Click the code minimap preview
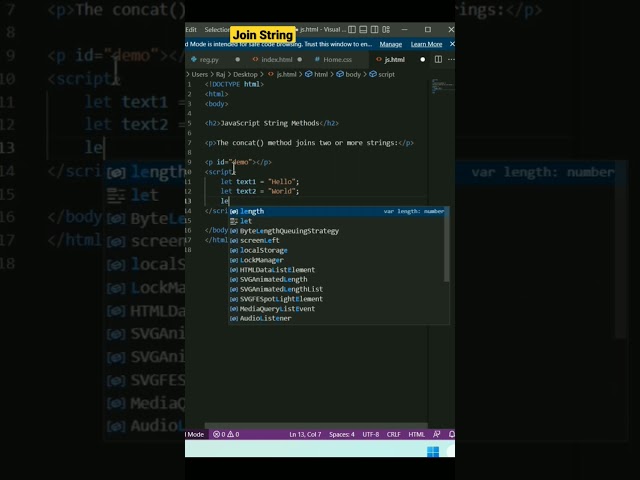The height and width of the screenshot is (480, 640). point(442,86)
